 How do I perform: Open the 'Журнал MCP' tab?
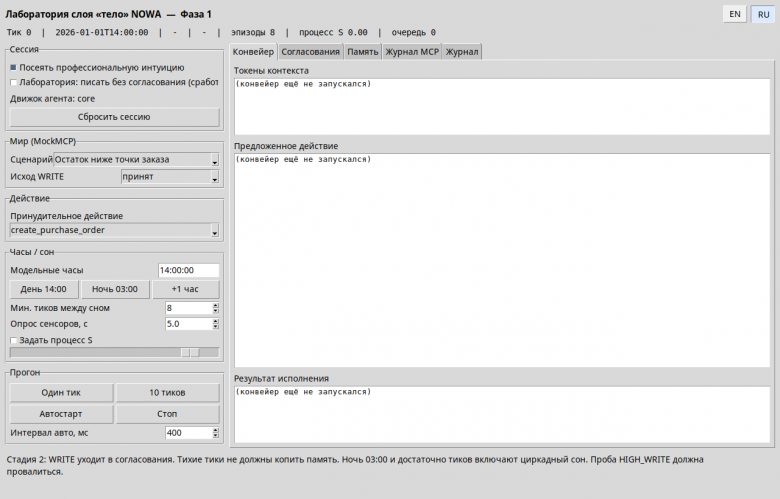(x=412, y=52)
